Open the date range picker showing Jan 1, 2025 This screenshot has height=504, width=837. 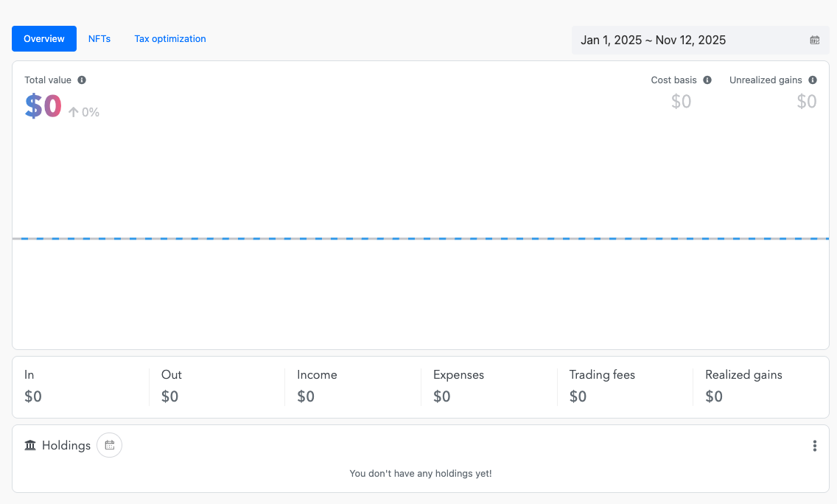(653, 40)
